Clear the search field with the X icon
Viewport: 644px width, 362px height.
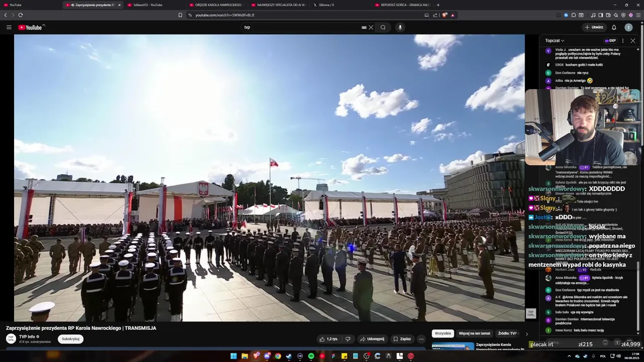(371, 27)
